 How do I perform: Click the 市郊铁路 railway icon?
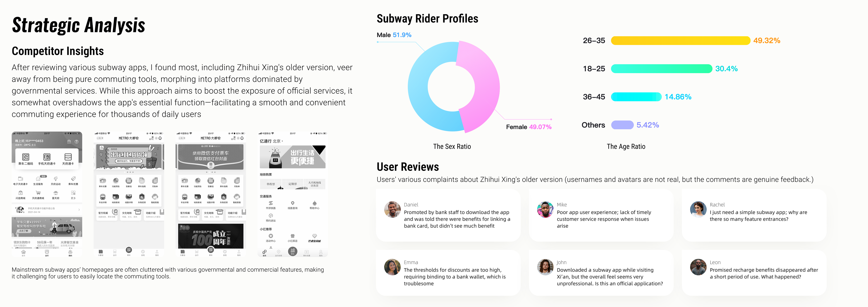(x=271, y=203)
